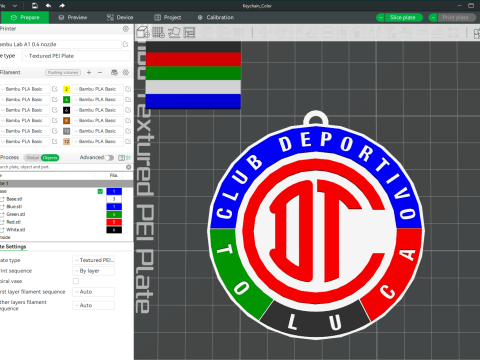Select the Bambu Lab A1 0.4 nozzle preset field
The image size is (480, 360).
point(60,44)
